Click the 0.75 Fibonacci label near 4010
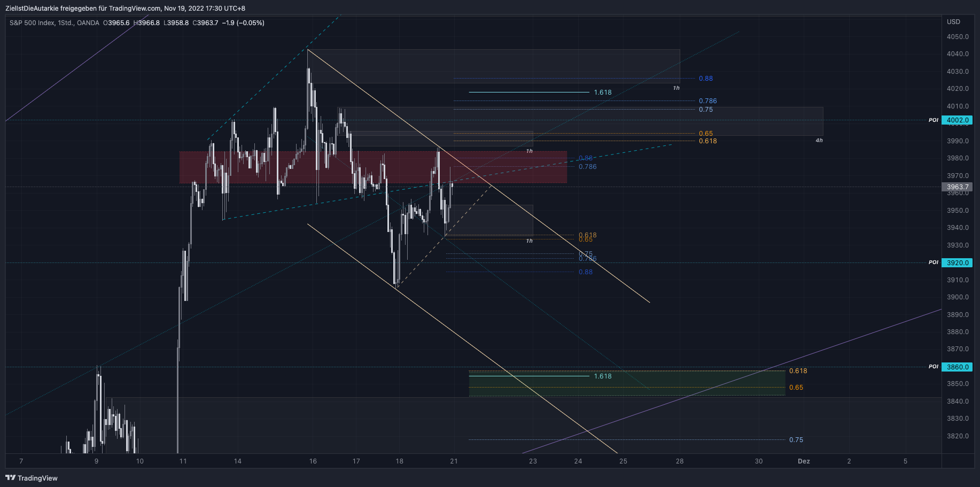 pos(706,110)
